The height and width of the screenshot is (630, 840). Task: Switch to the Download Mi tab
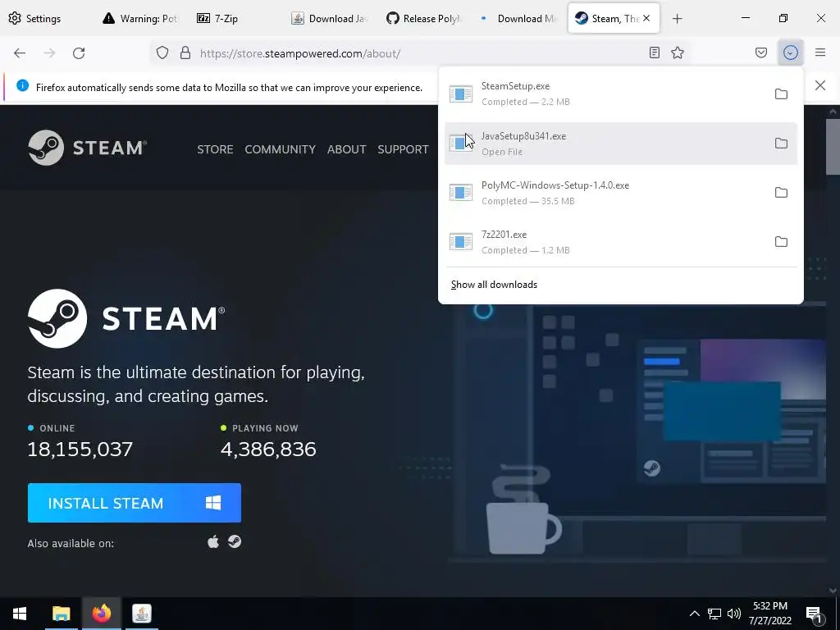click(518, 18)
